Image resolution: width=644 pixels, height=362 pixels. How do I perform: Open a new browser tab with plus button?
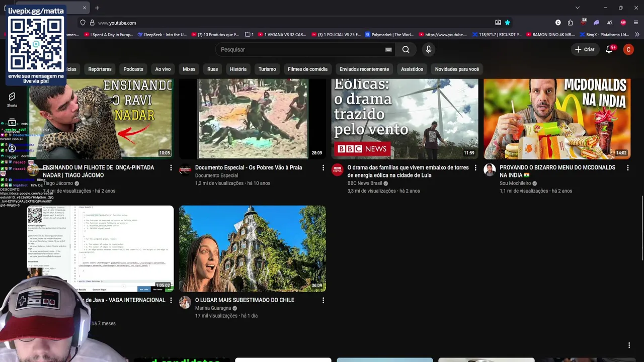(x=97, y=8)
